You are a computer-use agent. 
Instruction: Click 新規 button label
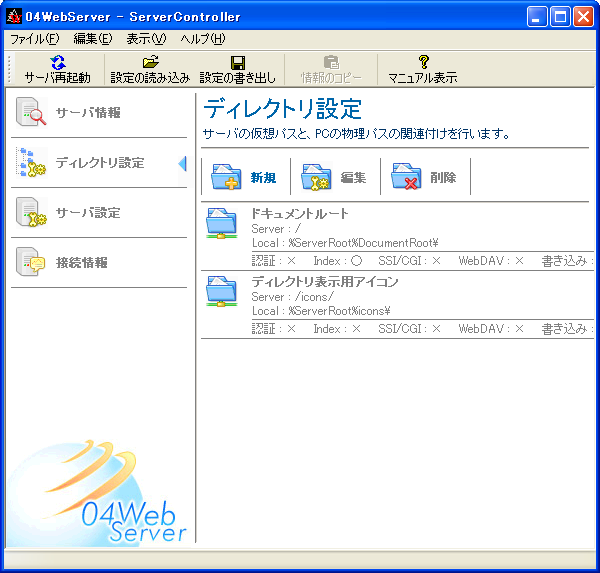tap(263, 178)
